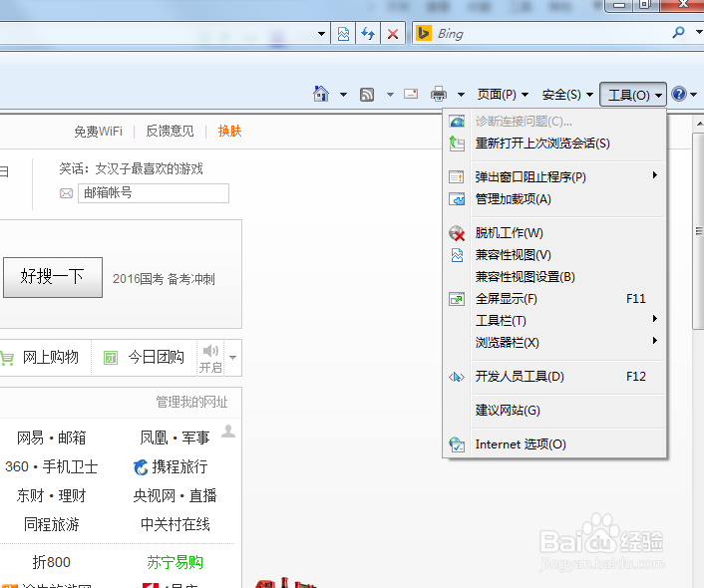Open the 网易·邮箱 link
The image size is (704, 588).
pos(51,438)
